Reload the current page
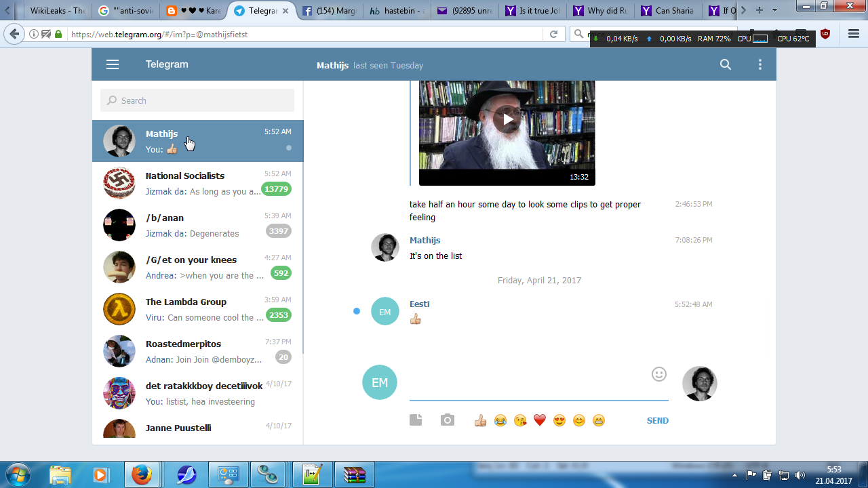The image size is (868, 488). click(553, 34)
